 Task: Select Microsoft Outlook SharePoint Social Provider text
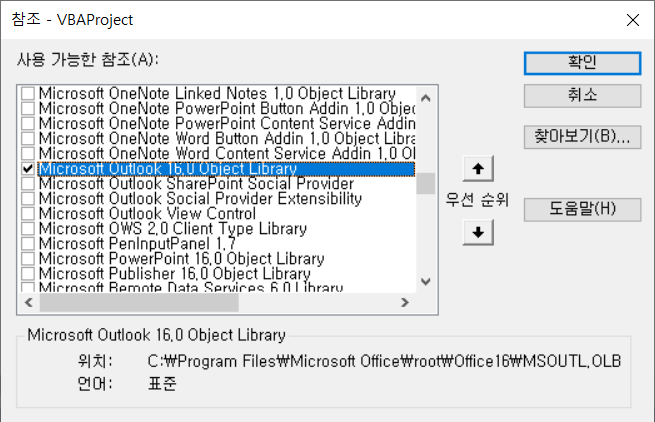pyautogui.click(x=196, y=183)
